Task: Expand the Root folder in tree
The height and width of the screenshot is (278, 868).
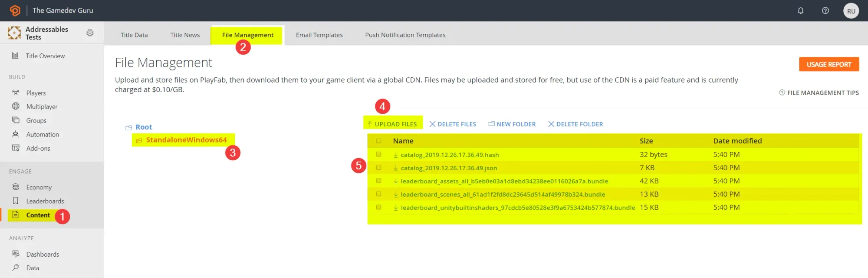Action: point(144,127)
